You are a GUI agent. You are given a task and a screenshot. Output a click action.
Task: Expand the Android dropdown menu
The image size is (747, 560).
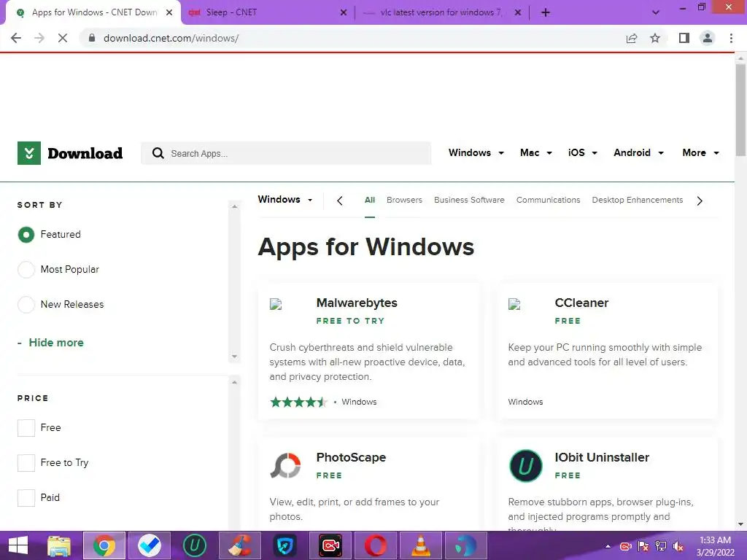tap(638, 153)
